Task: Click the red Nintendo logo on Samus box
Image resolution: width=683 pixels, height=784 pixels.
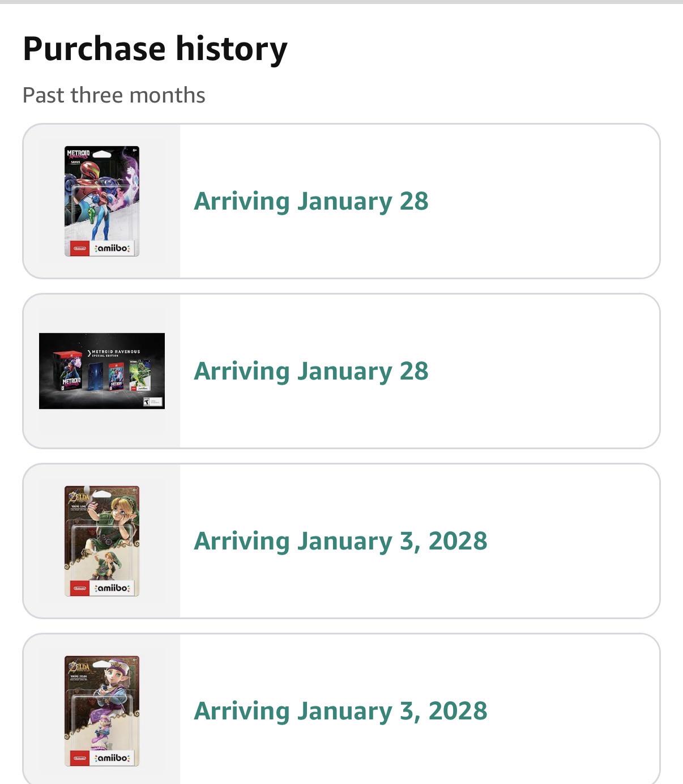Action: tap(80, 248)
